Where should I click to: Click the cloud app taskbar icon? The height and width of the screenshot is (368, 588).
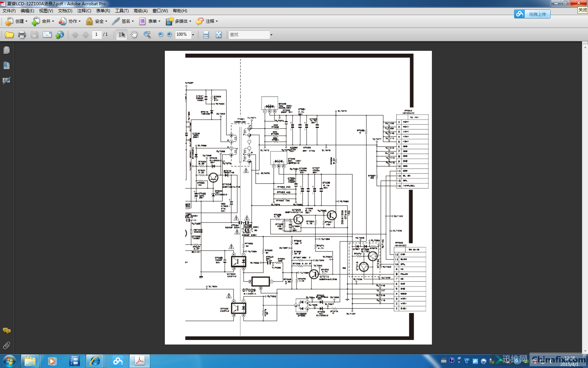tap(118, 361)
